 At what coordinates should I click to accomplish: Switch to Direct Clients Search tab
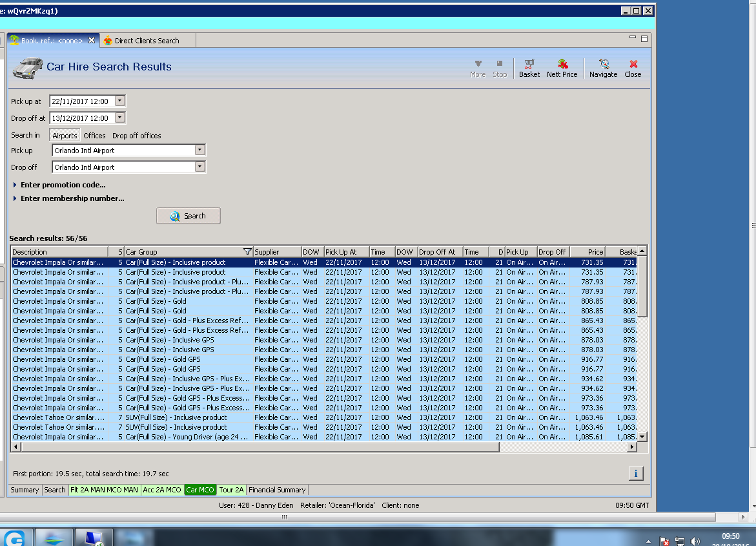click(147, 41)
